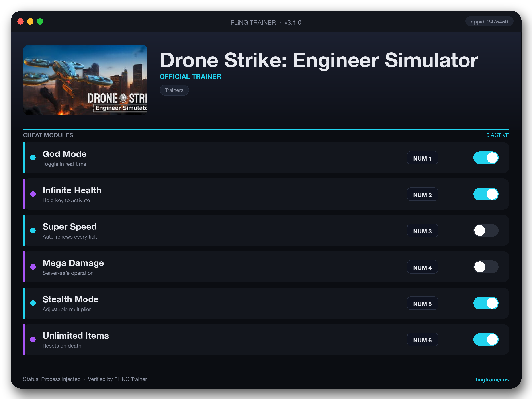The width and height of the screenshot is (532, 399).
Task: Turn off Infinite Health switch
Action: [x=486, y=194]
